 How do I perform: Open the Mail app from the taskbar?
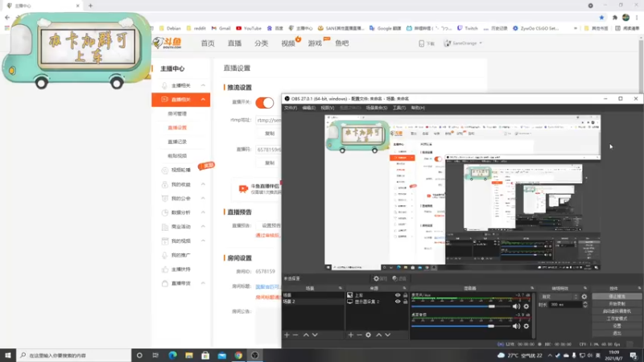coord(222,355)
